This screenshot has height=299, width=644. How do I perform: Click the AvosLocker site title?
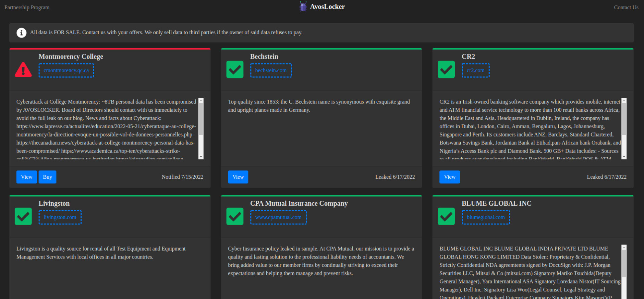(327, 7)
